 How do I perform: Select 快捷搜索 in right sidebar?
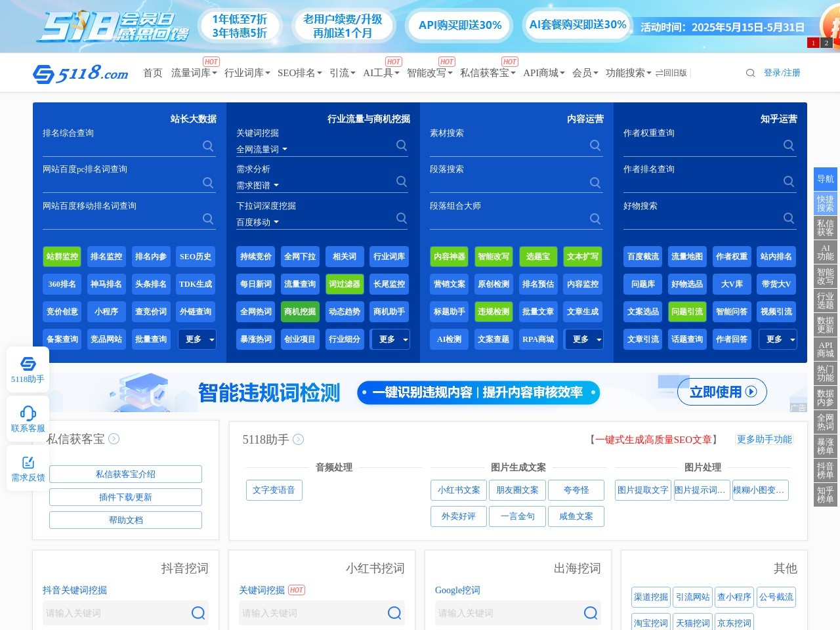[x=826, y=203]
